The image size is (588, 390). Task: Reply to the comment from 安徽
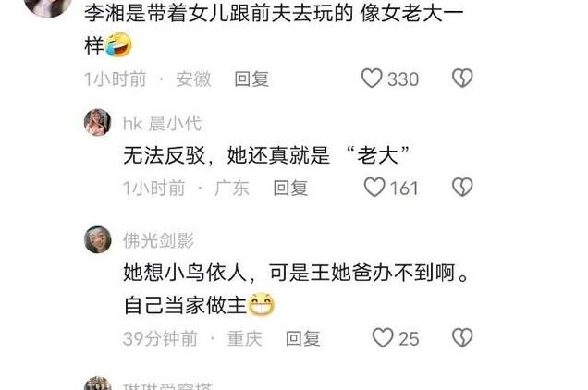(251, 79)
